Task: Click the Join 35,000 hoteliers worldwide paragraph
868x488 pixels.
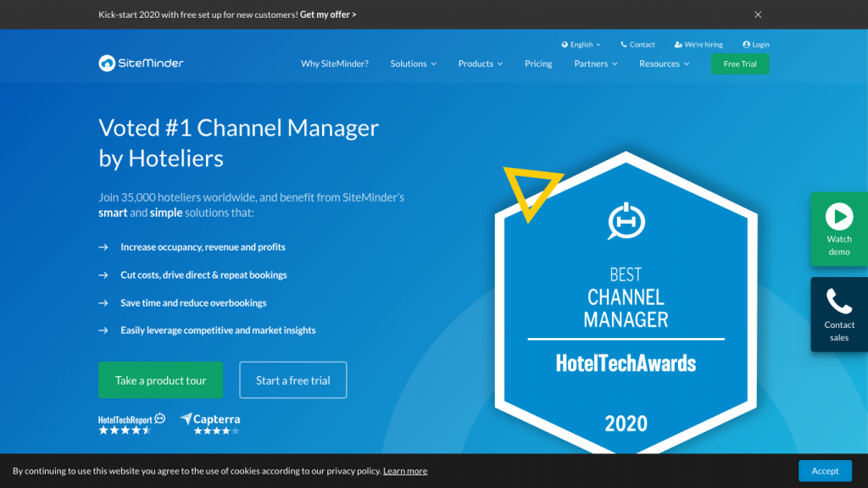Action: (251, 205)
